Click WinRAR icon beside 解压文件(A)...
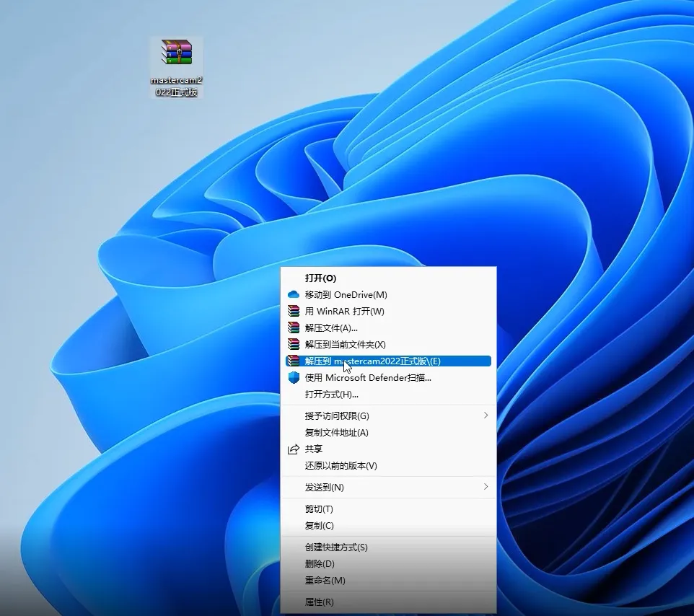This screenshot has width=694, height=616. pyautogui.click(x=294, y=328)
